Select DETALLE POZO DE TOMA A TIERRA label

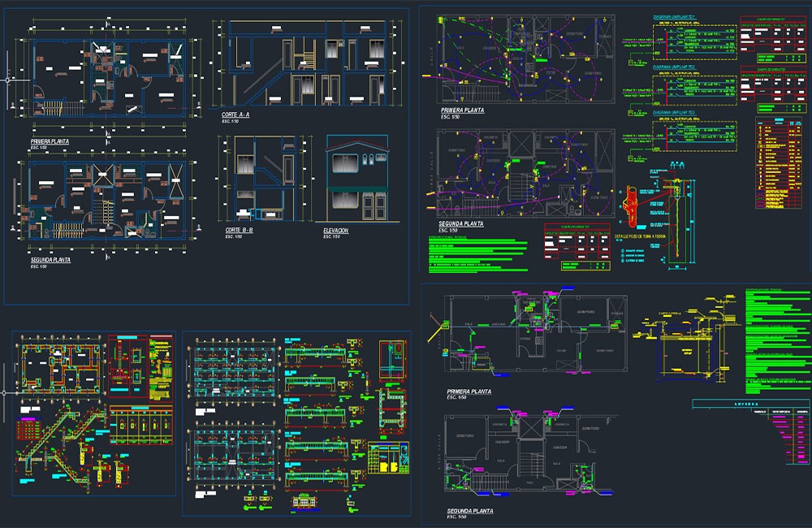[x=640, y=236]
